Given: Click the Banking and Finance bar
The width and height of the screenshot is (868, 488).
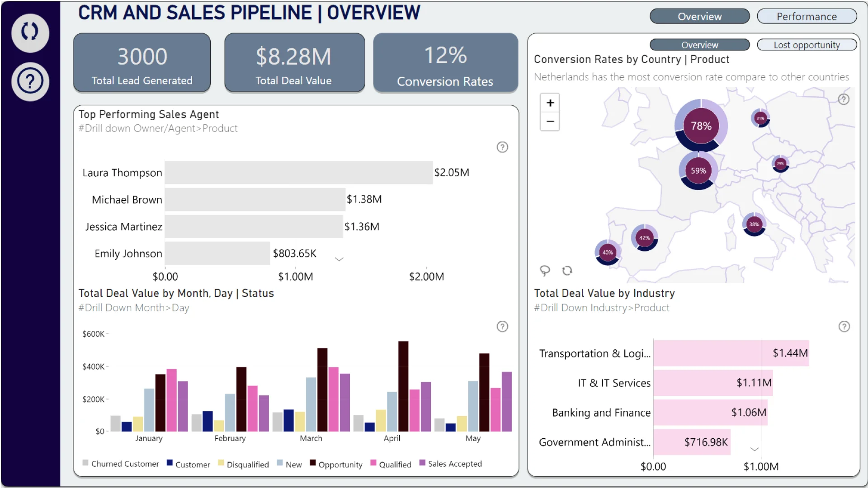Looking at the screenshot, I should (710, 413).
